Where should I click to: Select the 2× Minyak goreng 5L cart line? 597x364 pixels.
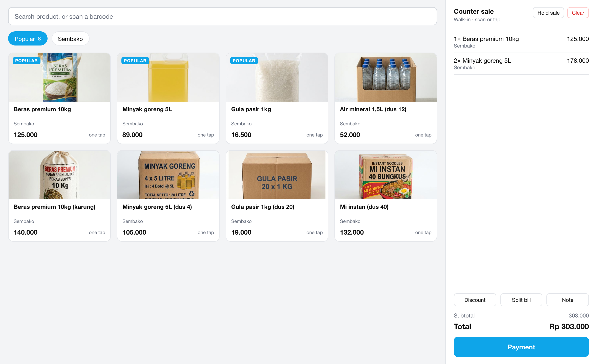(x=521, y=64)
